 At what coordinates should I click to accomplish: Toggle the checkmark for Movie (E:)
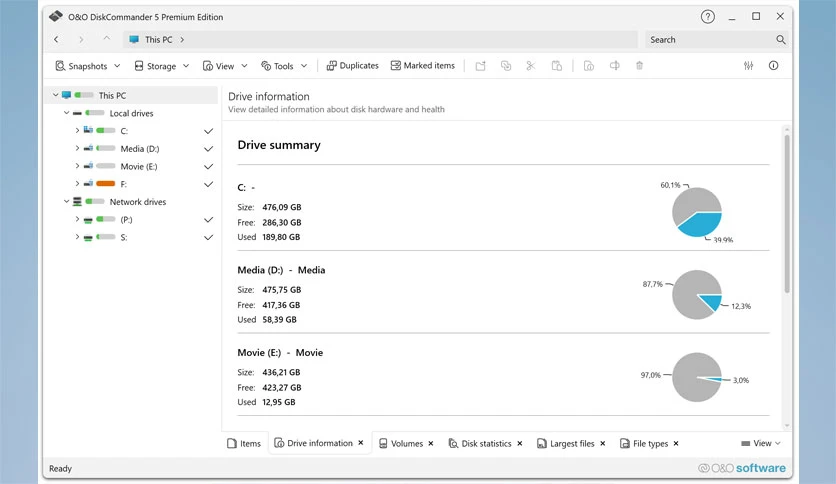pos(208,167)
